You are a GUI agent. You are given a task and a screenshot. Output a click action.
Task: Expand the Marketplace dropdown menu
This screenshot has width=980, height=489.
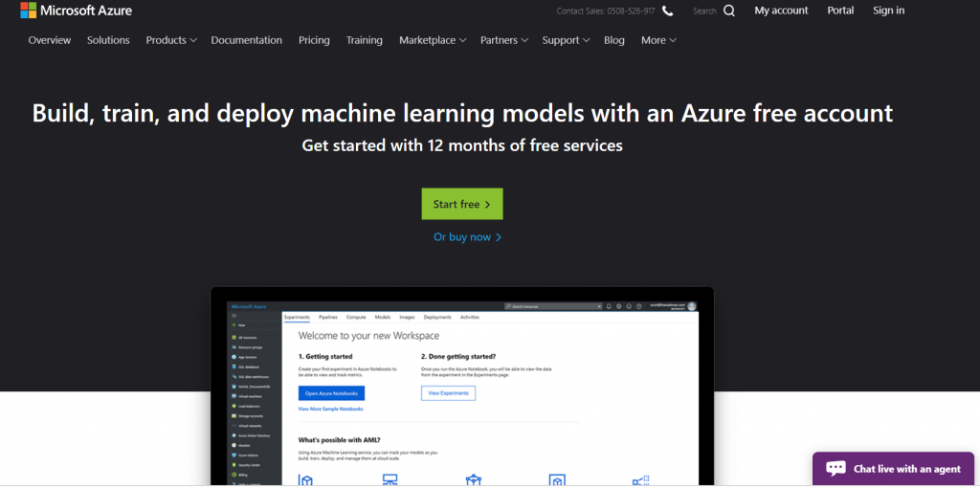(433, 40)
